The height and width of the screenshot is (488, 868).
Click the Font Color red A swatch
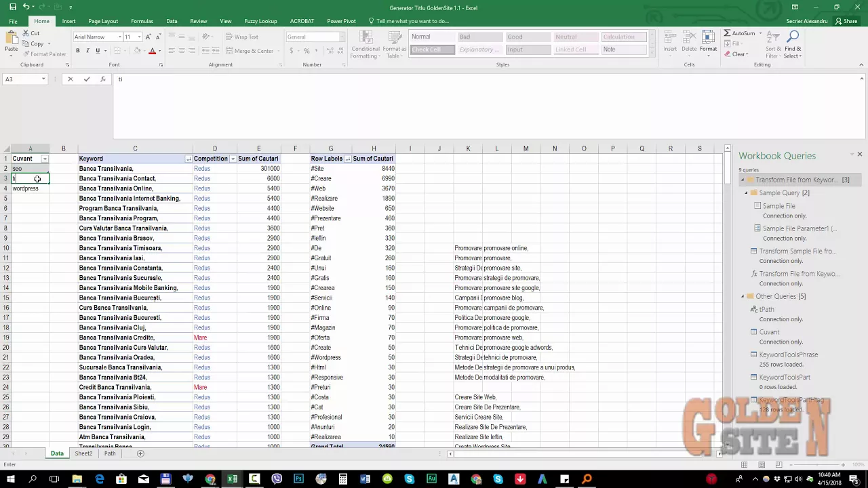click(x=152, y=51)
